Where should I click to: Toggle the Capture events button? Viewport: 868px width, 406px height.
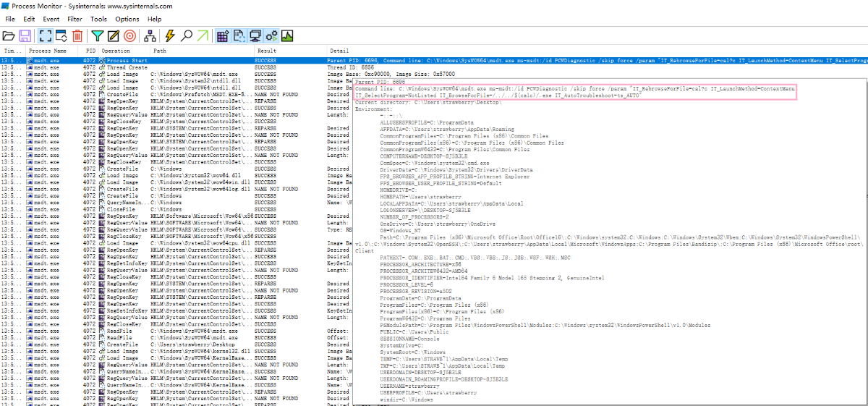point(45,35)
